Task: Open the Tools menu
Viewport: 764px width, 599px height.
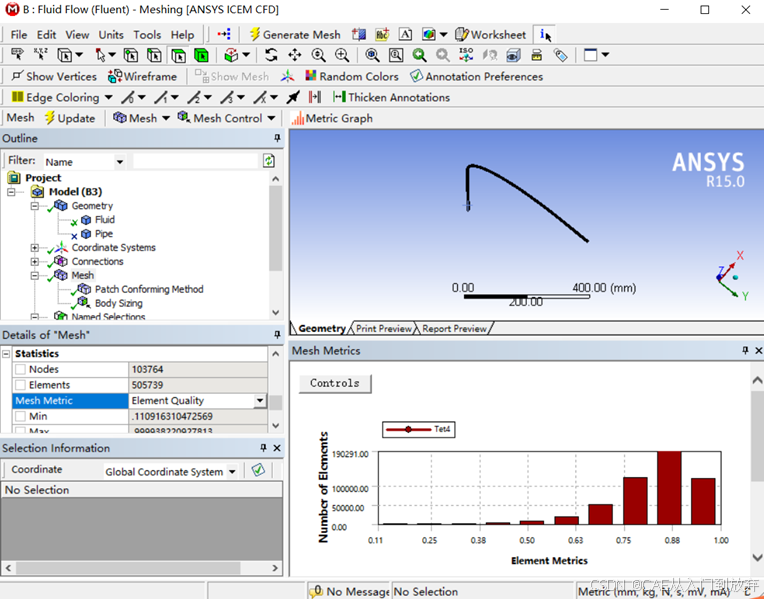Action: click(x=147, y=35)
